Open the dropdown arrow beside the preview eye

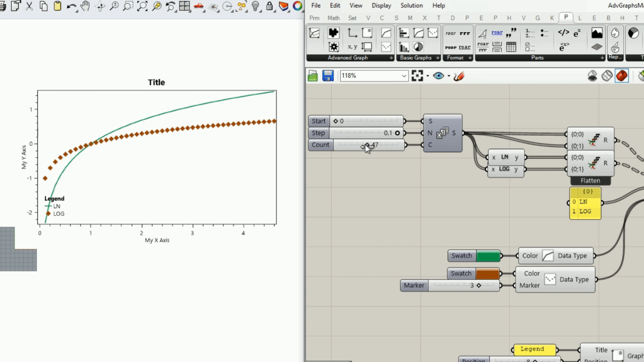click(448, 76)
